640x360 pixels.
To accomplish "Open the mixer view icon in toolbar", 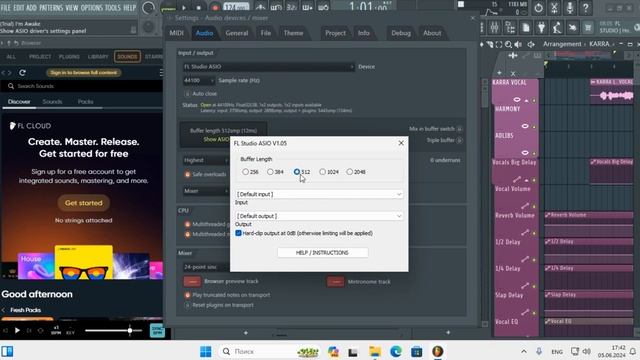I will [494, 28].
